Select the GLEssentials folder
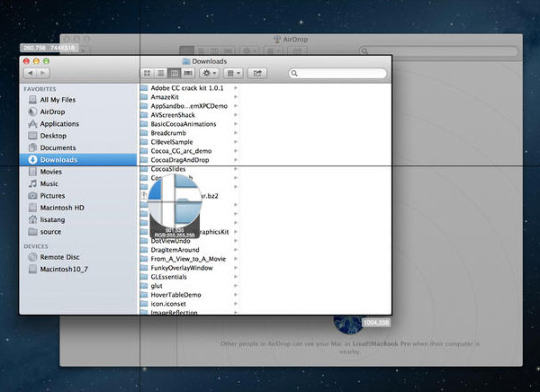Screen dimensions: 540x392 coord(189,277)
